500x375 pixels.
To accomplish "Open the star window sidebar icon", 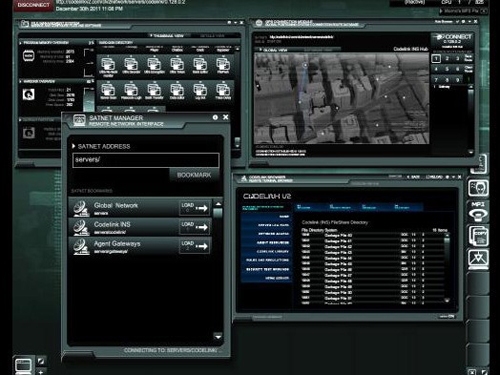I will [x=478, y=259].
